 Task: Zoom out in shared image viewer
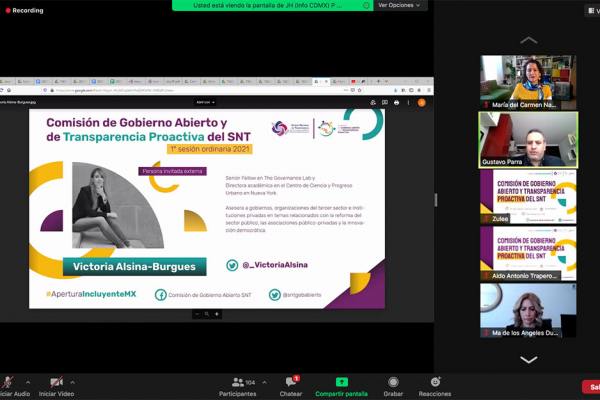197,314
